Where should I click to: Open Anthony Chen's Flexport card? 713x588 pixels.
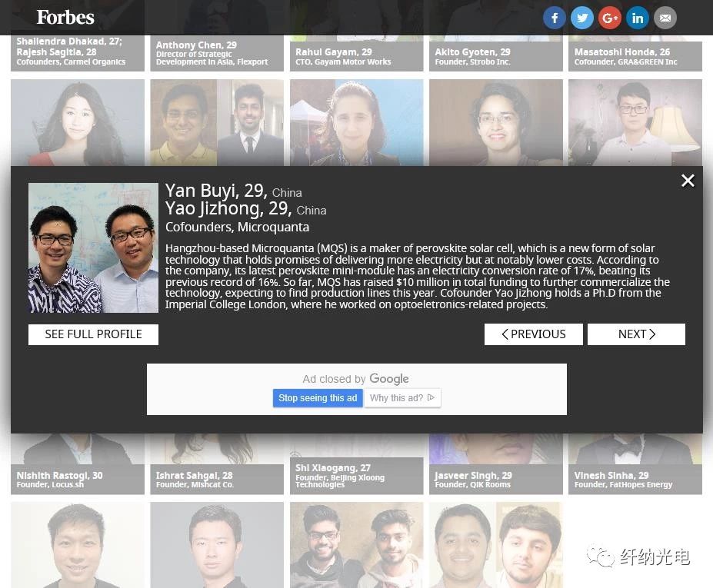pyautogui.click(x=217, y=55)
